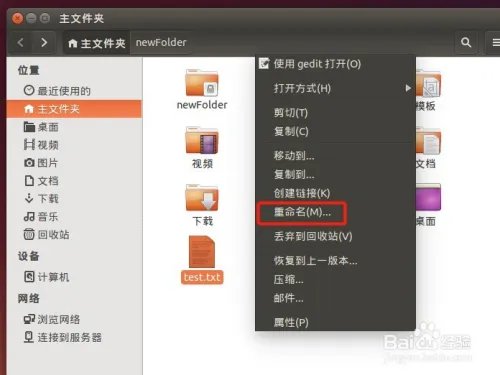Choose 剪切(T) in the context menu
Image resolution: width=500 pixels, height=375 pixels.
(335, 113)
